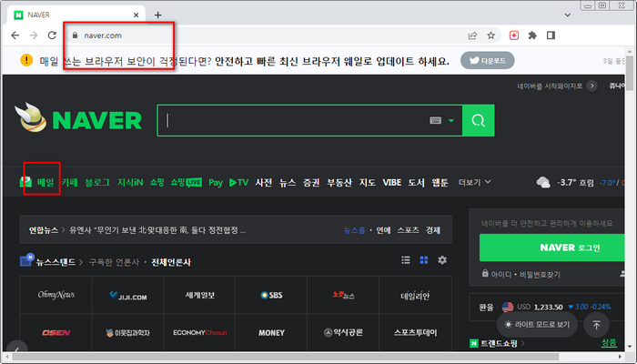Viewport: 637px width, 364px height.
Task: Close the NAVER browser tab
Action: tap(136, 15)
